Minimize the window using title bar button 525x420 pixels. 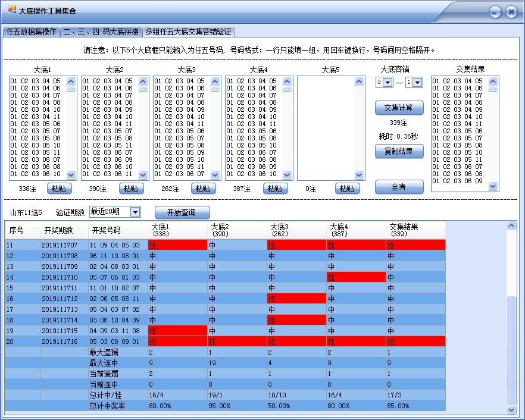pos(495,12)
